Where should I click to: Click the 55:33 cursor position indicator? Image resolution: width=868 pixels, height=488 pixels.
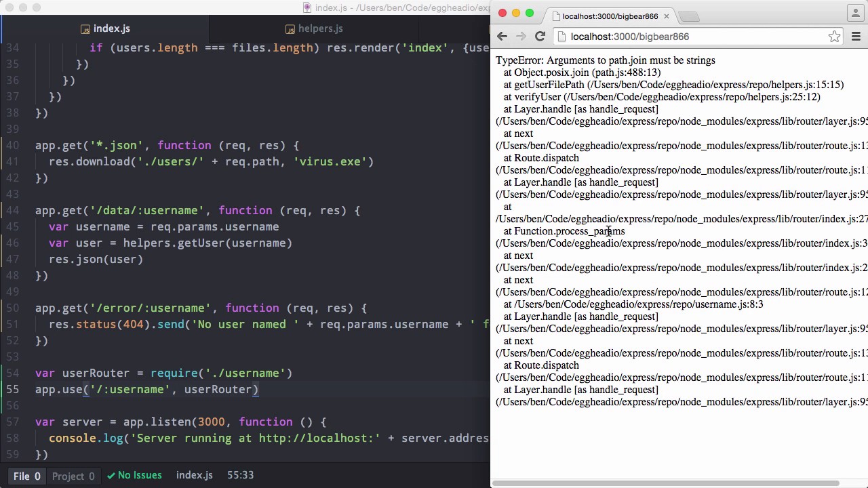click(240, 475)
